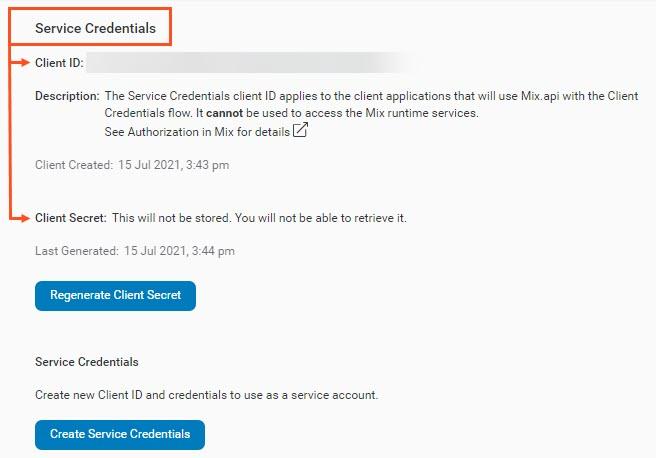Click the first line of the description text
This screenshot has height=458, width=656.
click(x=370, y=96)
